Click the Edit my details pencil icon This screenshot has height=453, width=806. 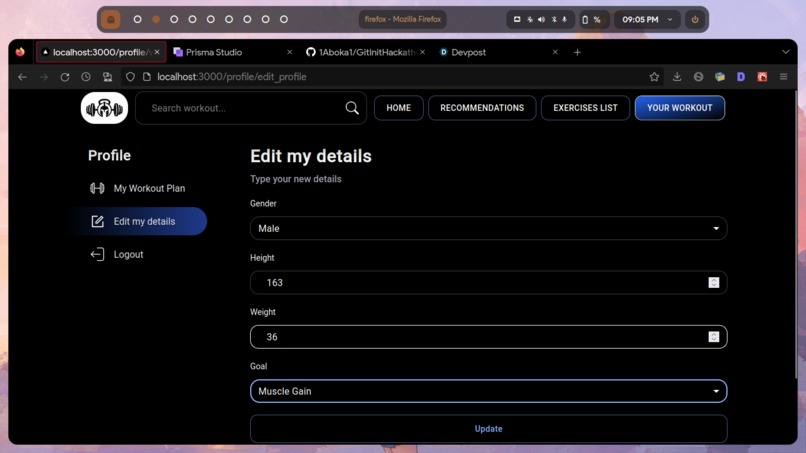97,221
